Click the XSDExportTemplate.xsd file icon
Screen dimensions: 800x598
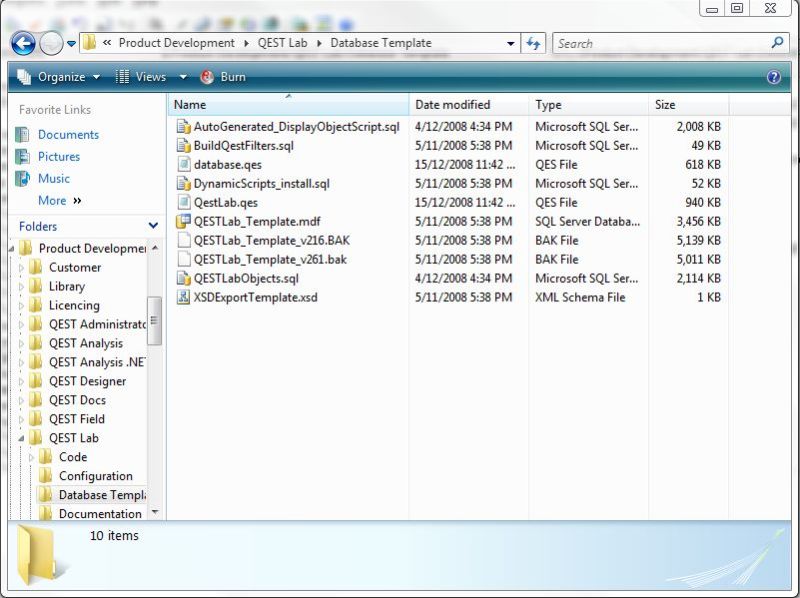pos(183,298)
